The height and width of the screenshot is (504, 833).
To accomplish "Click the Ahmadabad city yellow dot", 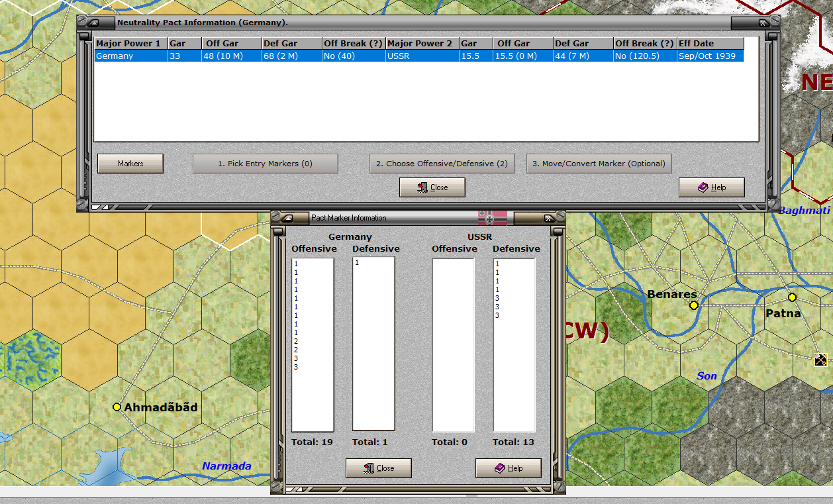I will [x=117, y=407].
